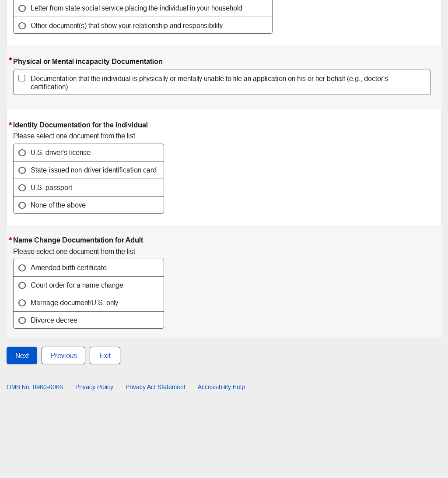Image resolution: width=448 pixels, height=478 pixels.
Task: View the Privacy Act Statement link
Action: coord(155,387)
